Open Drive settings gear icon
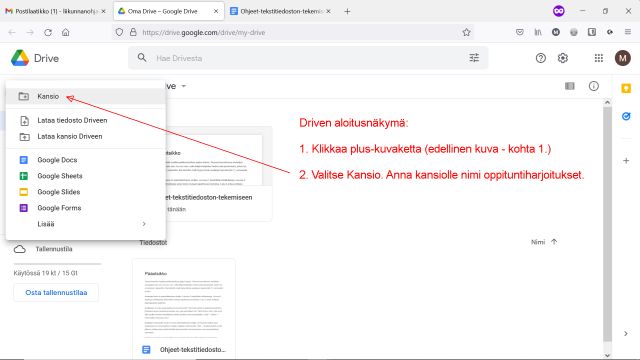 pyautogui.click(x=562, y=58)
